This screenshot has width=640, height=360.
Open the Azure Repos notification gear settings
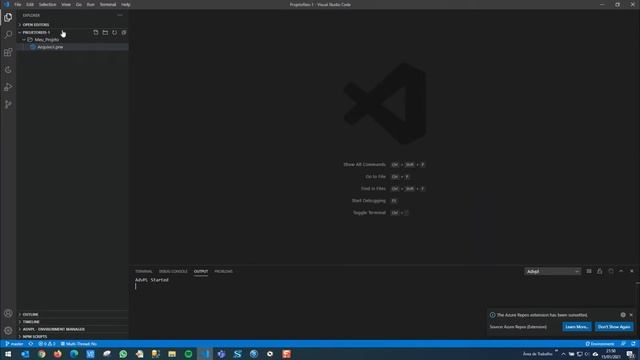(x=623, y=315)
